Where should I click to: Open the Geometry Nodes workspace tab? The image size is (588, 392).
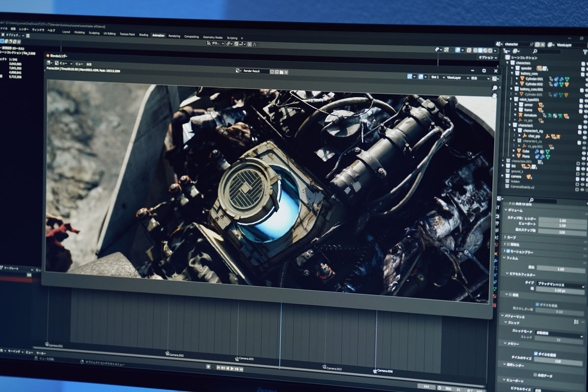(x=213, y=37)
